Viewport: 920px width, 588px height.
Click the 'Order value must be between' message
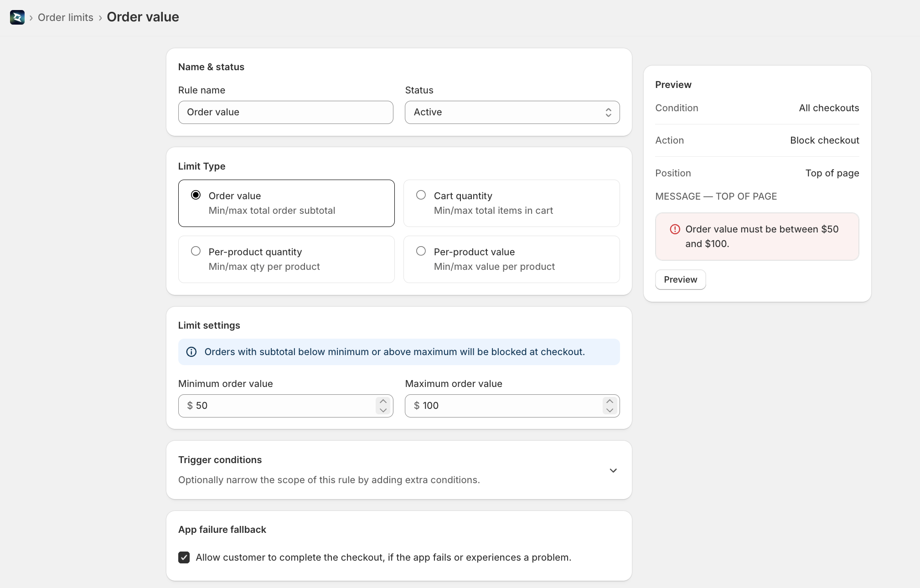tap(762, 237)
